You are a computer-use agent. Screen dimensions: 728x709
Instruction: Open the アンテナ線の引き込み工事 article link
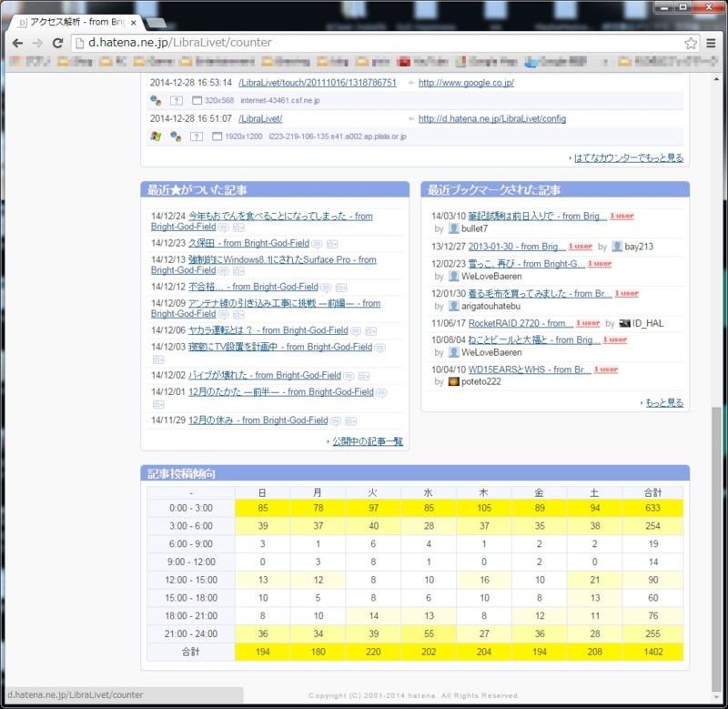[x=284, y=304]
